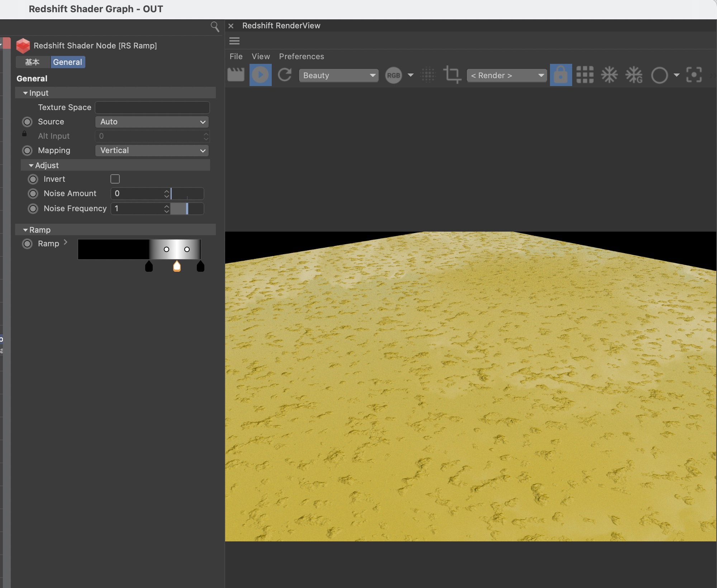The image size is (717, 588).
Task: Open the Beauty AOV dropdown
Action: coord(338,75)
